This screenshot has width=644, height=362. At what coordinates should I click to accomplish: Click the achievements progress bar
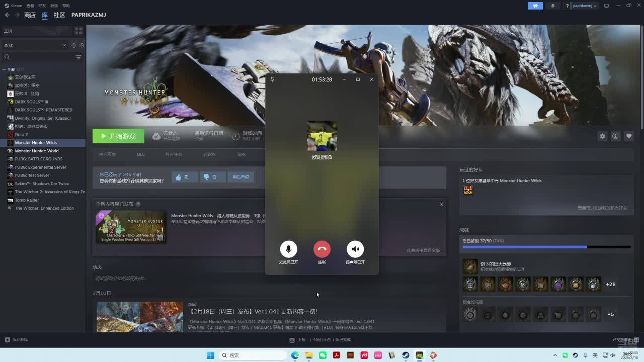tap(546, 247)
